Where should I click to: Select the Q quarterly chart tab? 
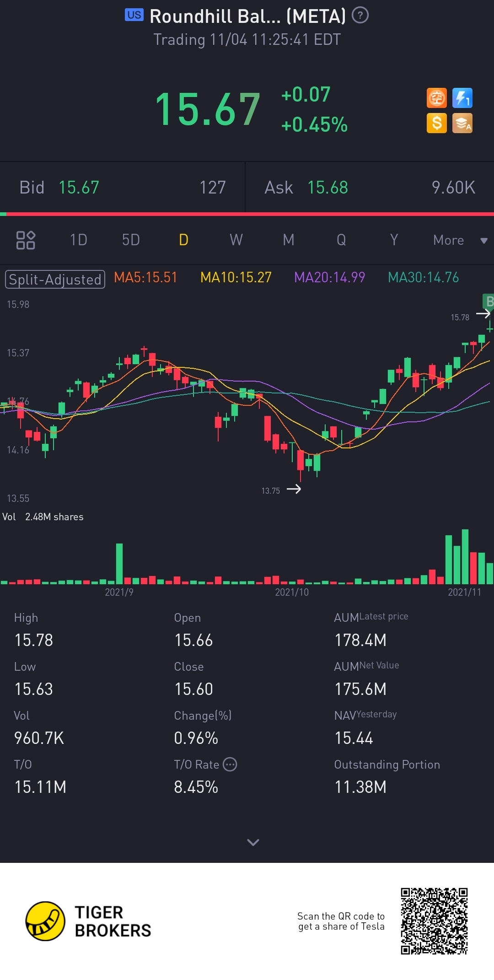(341, 240)
